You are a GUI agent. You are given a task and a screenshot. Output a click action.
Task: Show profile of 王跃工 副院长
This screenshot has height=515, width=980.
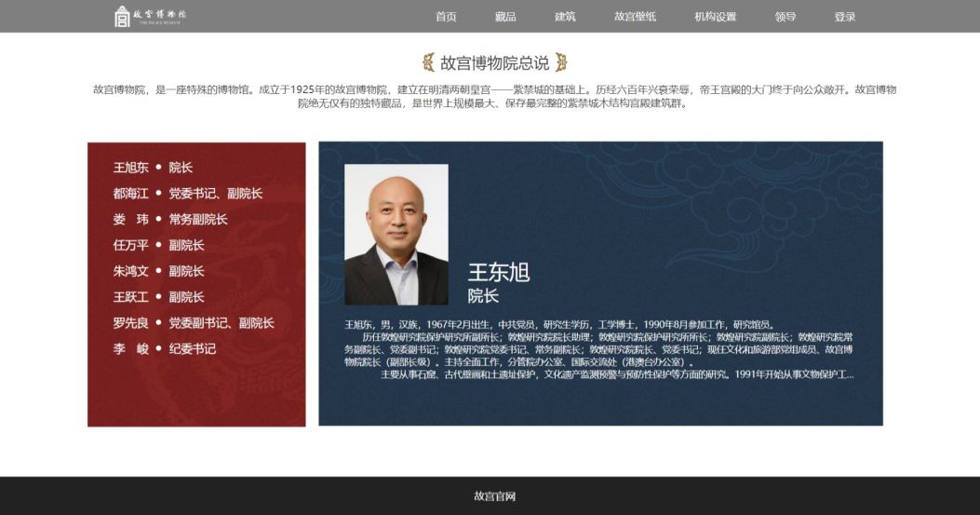point(158,296)
